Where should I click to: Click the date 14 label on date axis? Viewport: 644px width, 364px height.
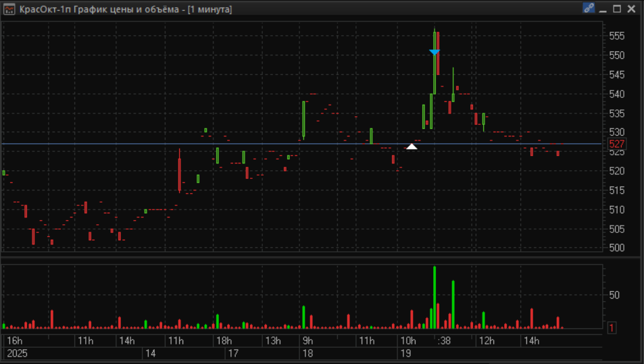(150, 353)
